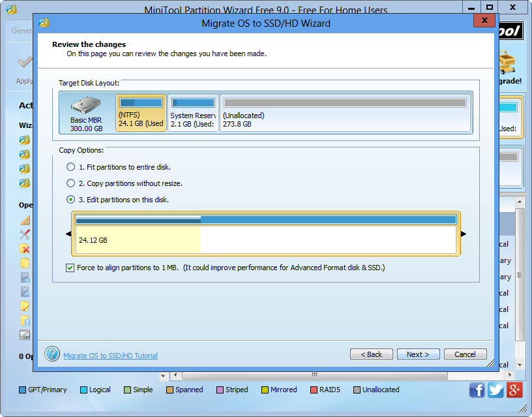Click the yellow disk icon with properties list
The width and height of the screenshot is (532, 417).
[x=25, y=320]
